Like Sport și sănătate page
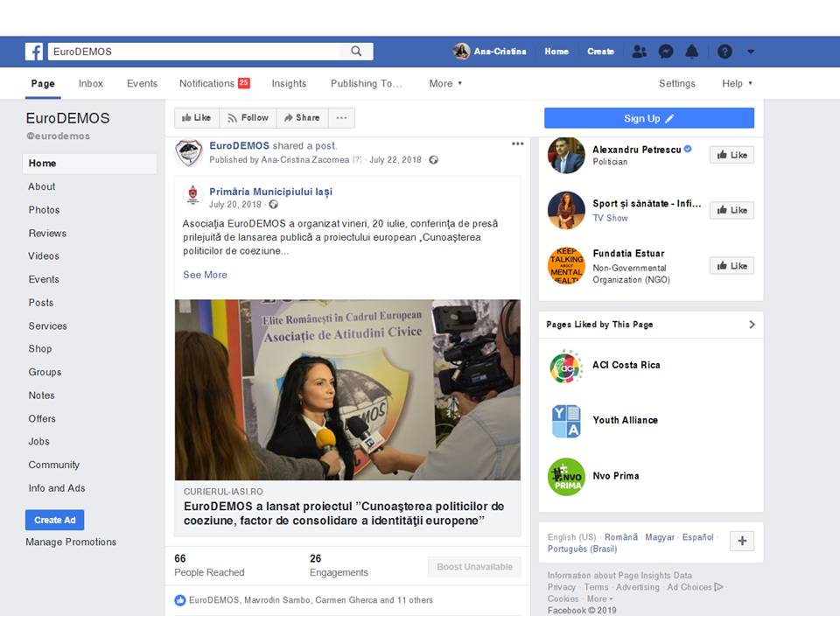Viewport: 840px width, 630px height. point(731,210)
